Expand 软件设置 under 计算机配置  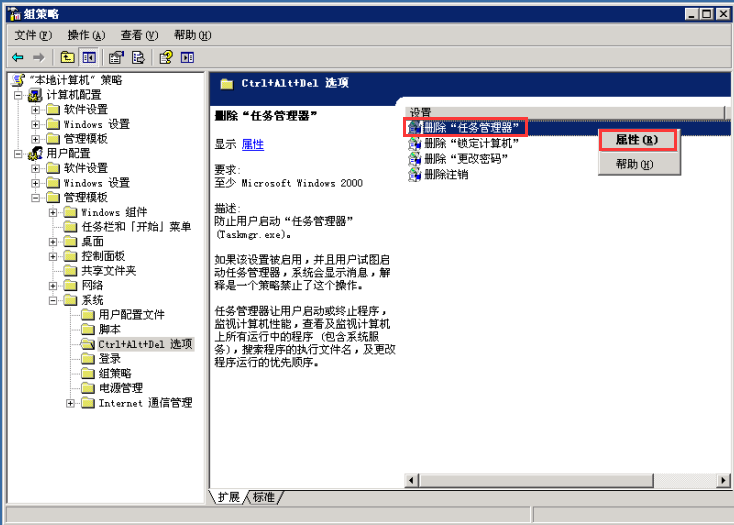(36, 110)
